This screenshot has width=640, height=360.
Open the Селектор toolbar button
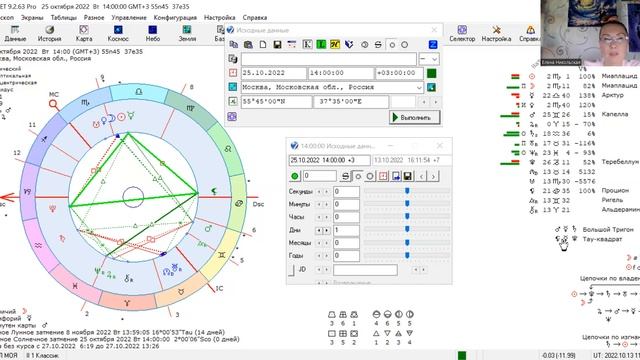(x=462, y=33)
